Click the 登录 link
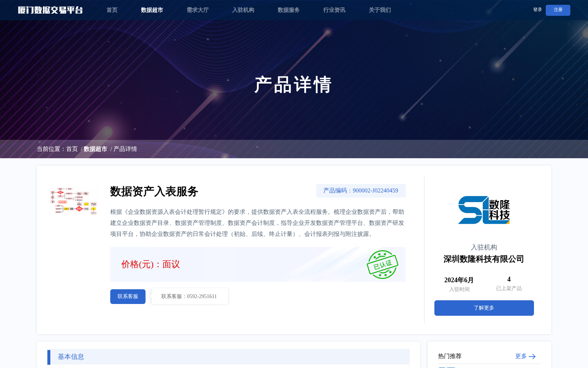This screenshot has width=588, height=368. tap(537, 10)
